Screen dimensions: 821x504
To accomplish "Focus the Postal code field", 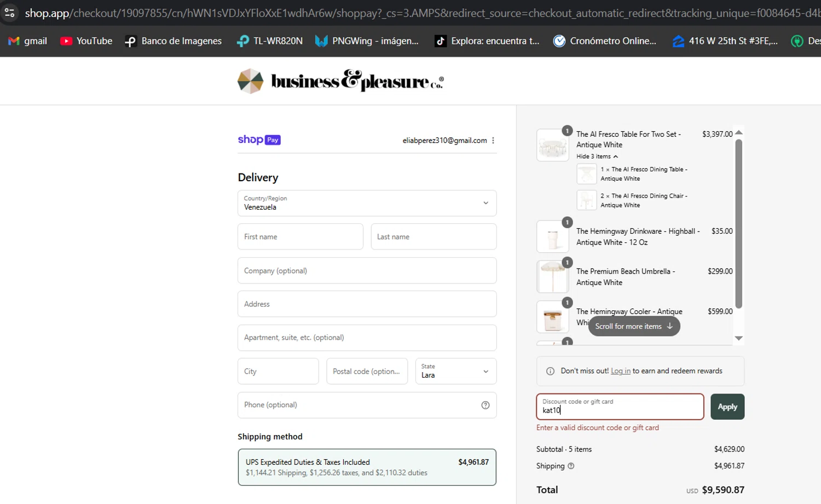I will coord(367,371).
